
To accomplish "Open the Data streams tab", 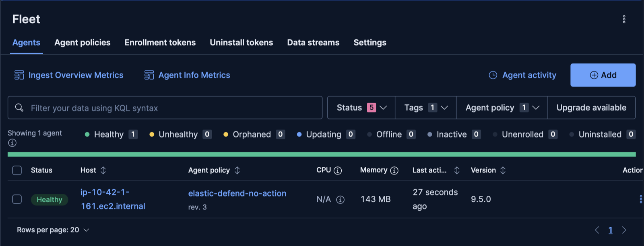I will pyautogui.click(x=313, y=43).
